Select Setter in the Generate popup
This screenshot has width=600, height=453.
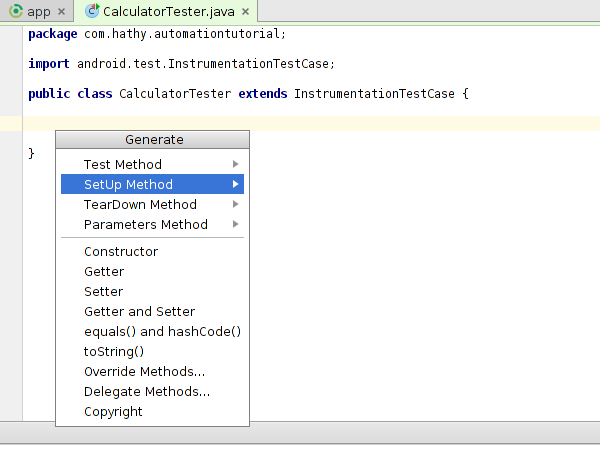(x=104, y=291)
